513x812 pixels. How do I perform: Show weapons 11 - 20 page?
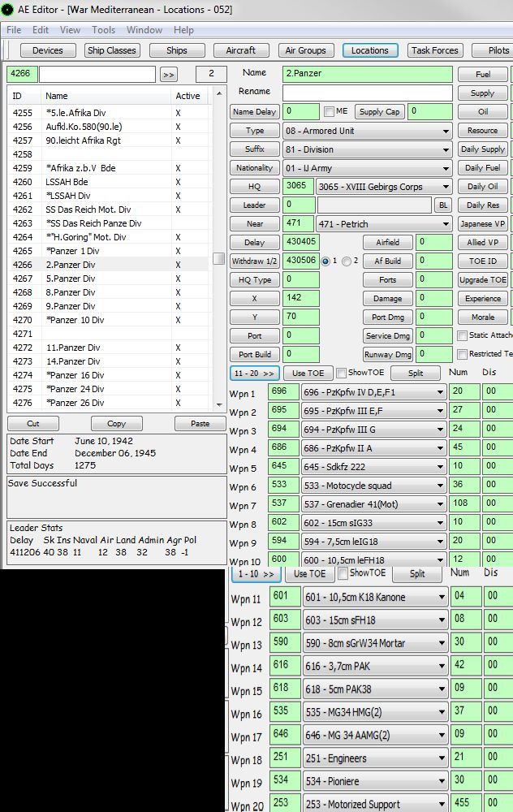pyautogui.click(x=254, y=373)
